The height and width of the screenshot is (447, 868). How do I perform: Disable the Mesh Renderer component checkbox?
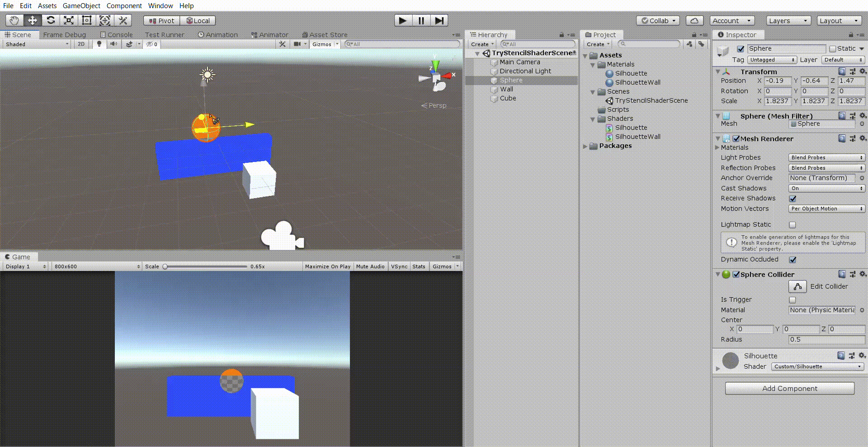(x=736, y=138)
